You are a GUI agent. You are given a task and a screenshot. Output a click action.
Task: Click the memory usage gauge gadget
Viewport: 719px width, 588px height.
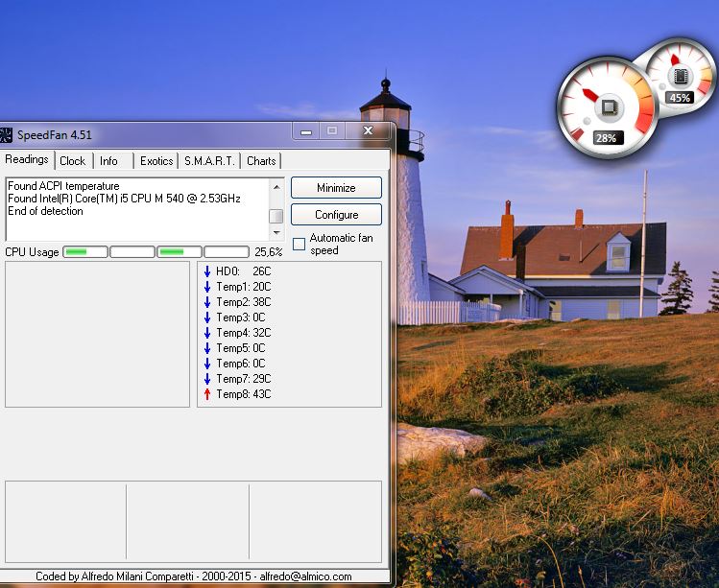coord(680,75)
